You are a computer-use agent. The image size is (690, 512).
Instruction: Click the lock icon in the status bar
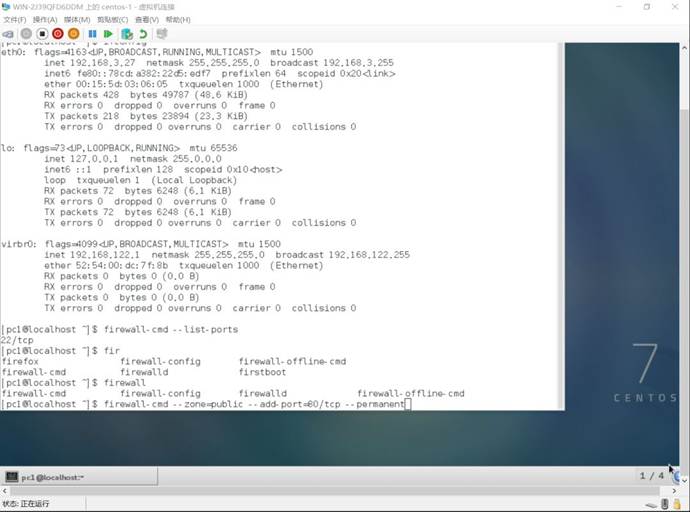[677, 504]
